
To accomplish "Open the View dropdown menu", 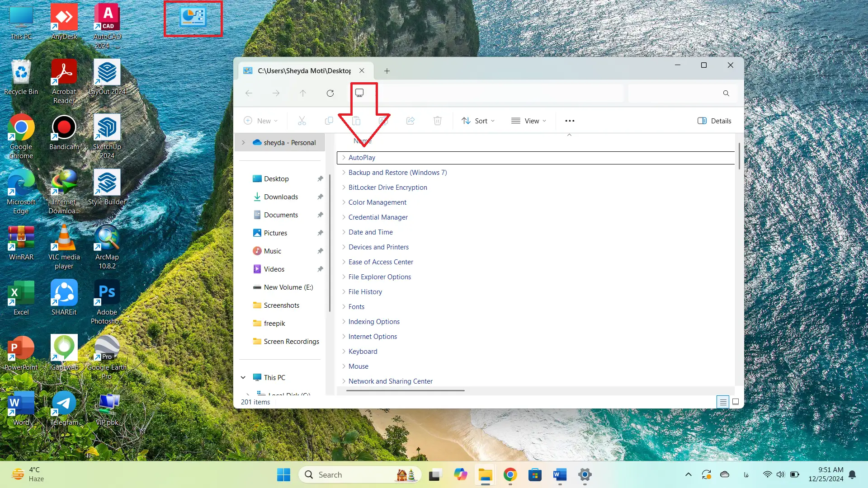I will click(x=529, y=121).
